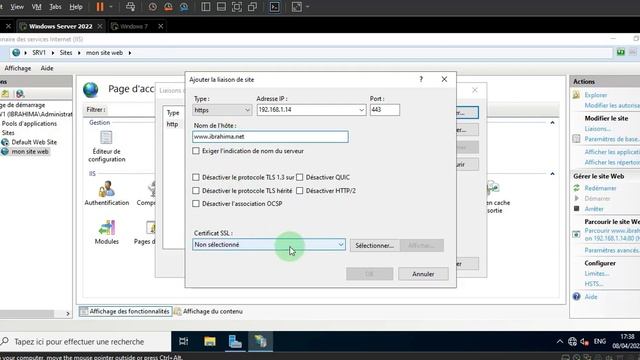The height and width of the screenshot is (360, 640).
Task: Click the Parcourir le site Web browse icon
Action: [x=576, y=234]
